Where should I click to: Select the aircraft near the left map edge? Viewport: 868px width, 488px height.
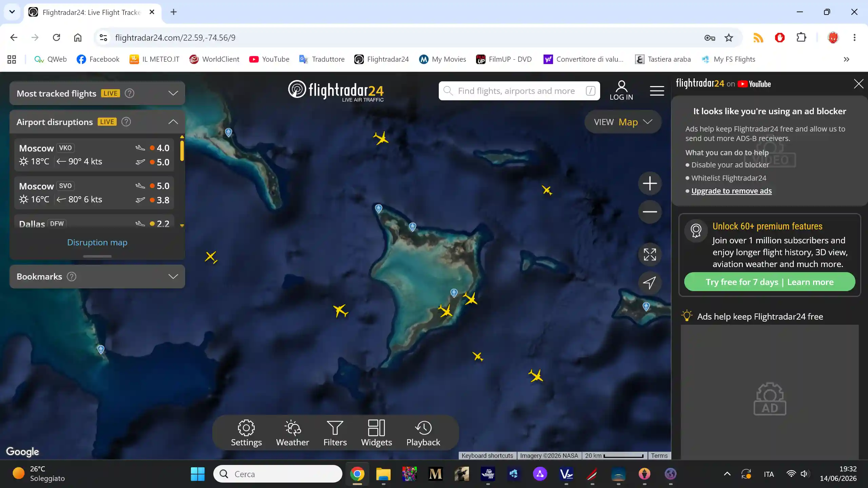pos(211,257)
